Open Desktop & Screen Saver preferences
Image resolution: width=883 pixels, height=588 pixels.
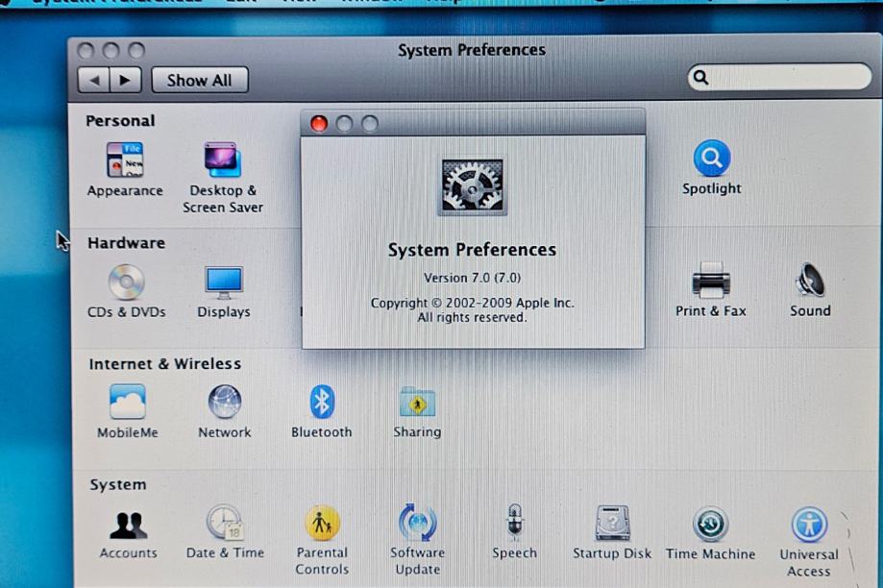click(x=223, y=178)
